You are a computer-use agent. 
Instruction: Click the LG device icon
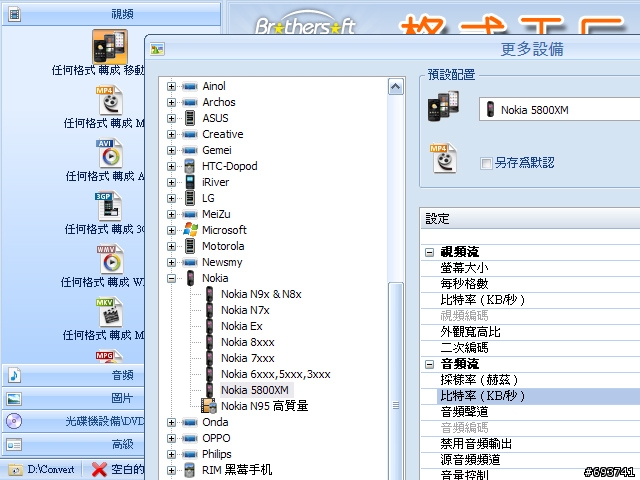click(x=190, y=198)
